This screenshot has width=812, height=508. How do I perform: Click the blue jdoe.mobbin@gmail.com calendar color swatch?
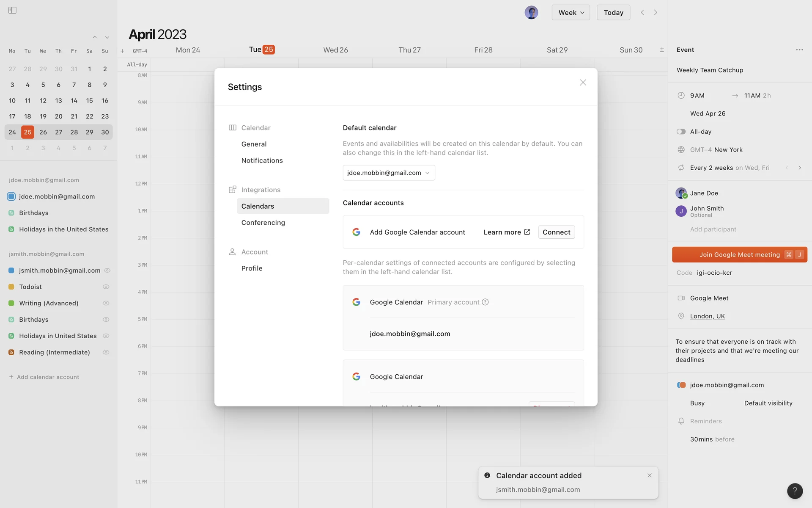pos(11,196)
